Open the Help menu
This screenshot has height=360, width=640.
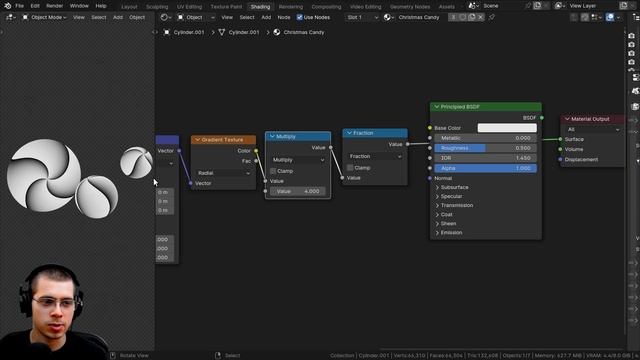[101, 6]
